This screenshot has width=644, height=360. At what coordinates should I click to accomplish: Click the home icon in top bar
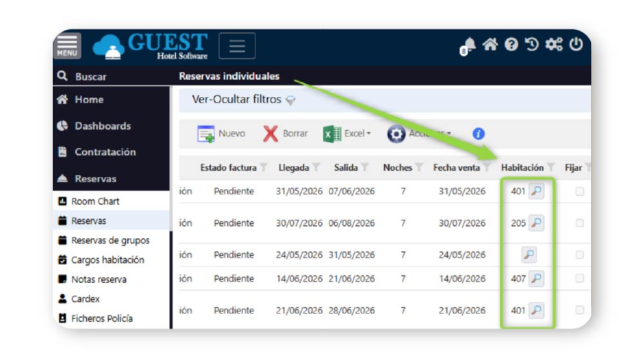pos(490,44)
